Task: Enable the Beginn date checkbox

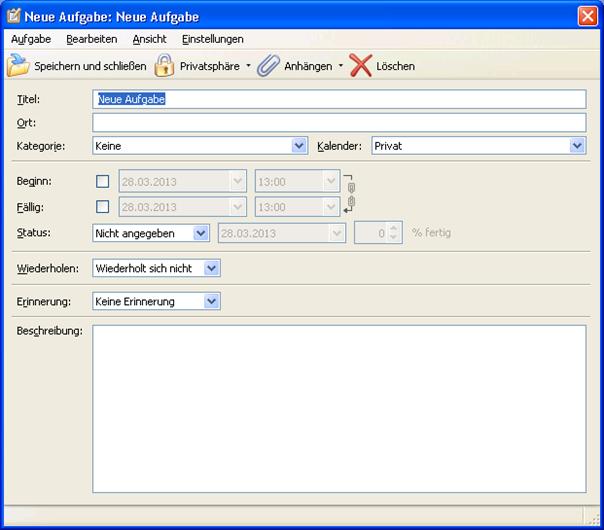Action: click(x=102, y=181)
